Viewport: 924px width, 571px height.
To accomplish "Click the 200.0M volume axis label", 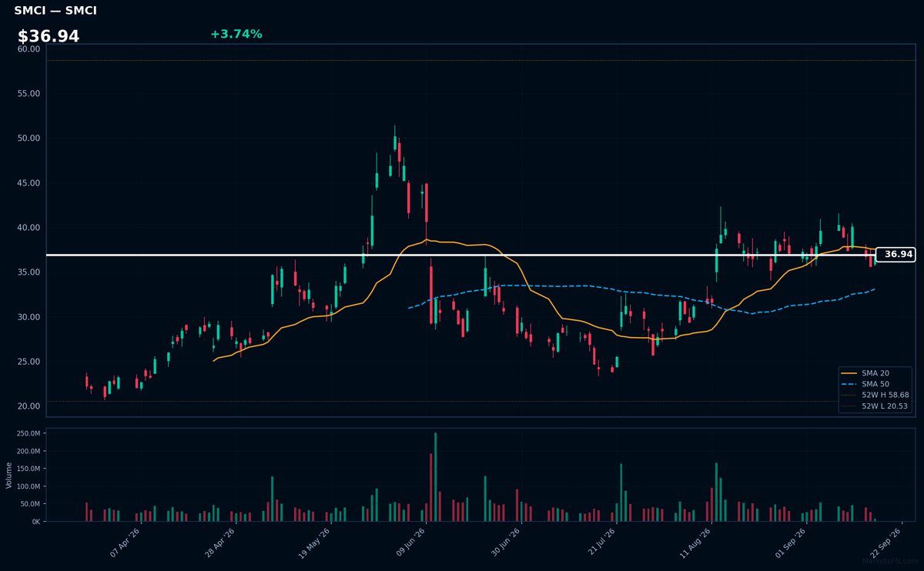I will [29, 451].
